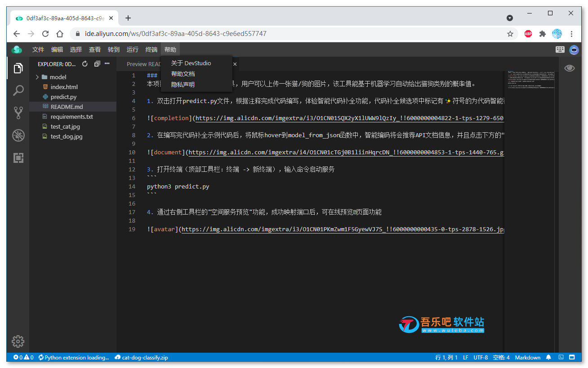Viewport: 588px width, 368px height.
Task: Open the settings gear at sidebar bottom
Action: coord(18,341)
